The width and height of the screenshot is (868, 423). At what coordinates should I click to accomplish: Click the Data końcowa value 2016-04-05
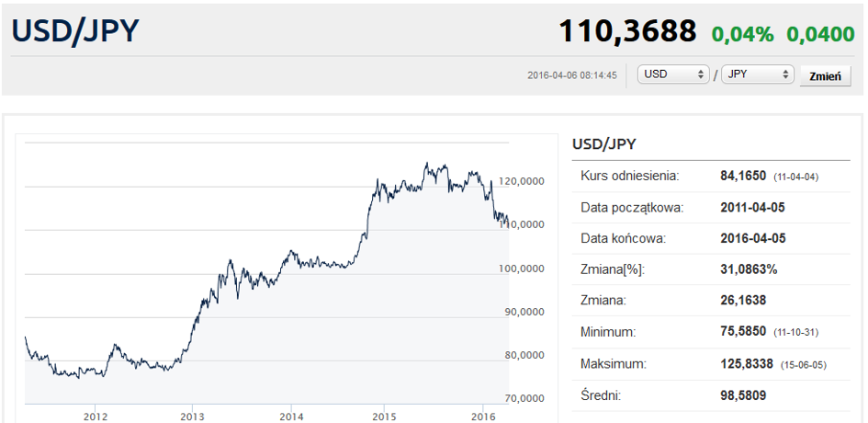[x=753, y=238]
